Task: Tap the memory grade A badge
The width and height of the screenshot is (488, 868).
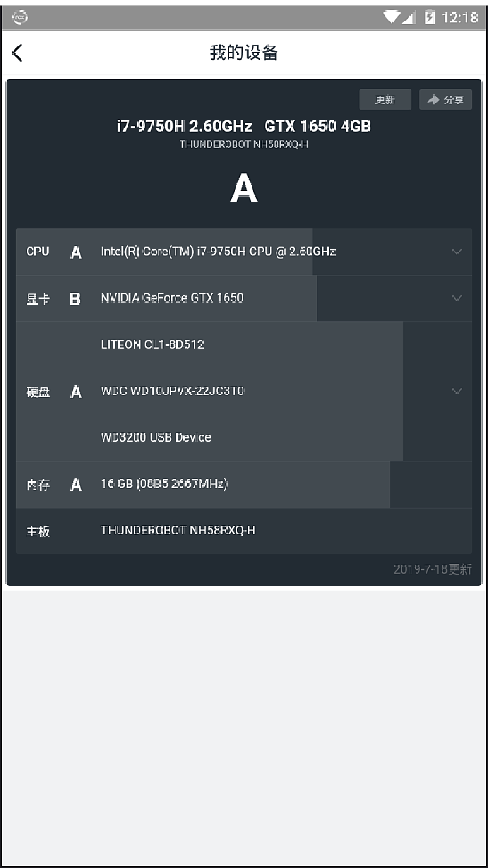Action: coord(76,485)
